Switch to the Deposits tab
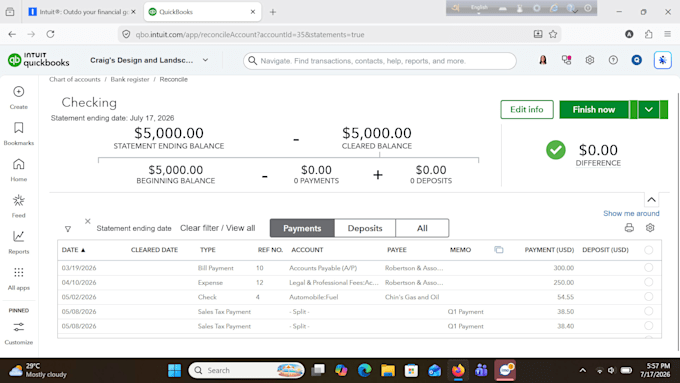The image size is (680, 383). [365, 228]
